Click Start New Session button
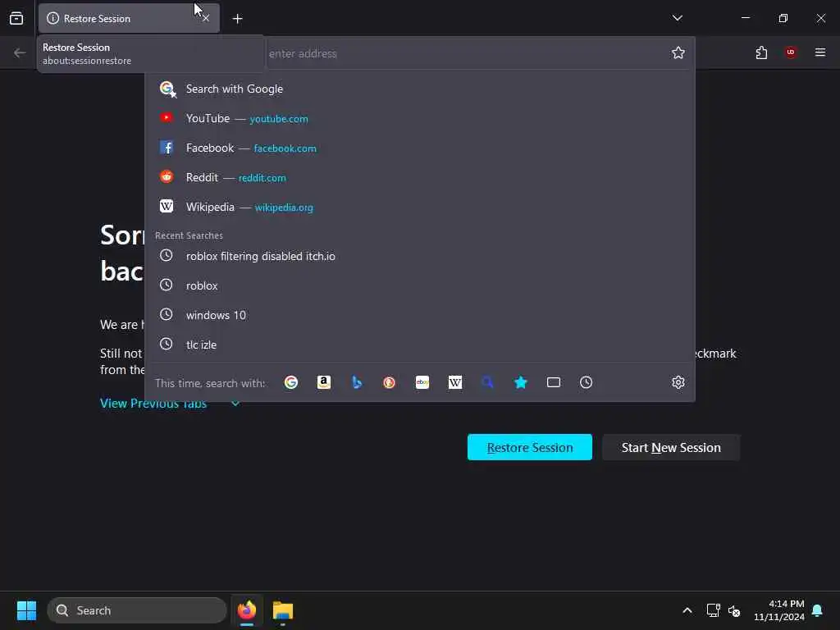 (x=671, y=447)
